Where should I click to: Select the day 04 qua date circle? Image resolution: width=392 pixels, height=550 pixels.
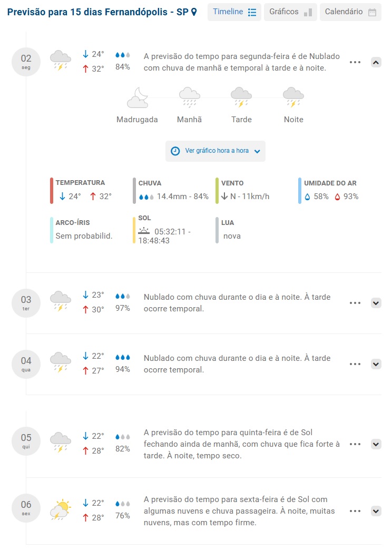click(26, 364)
